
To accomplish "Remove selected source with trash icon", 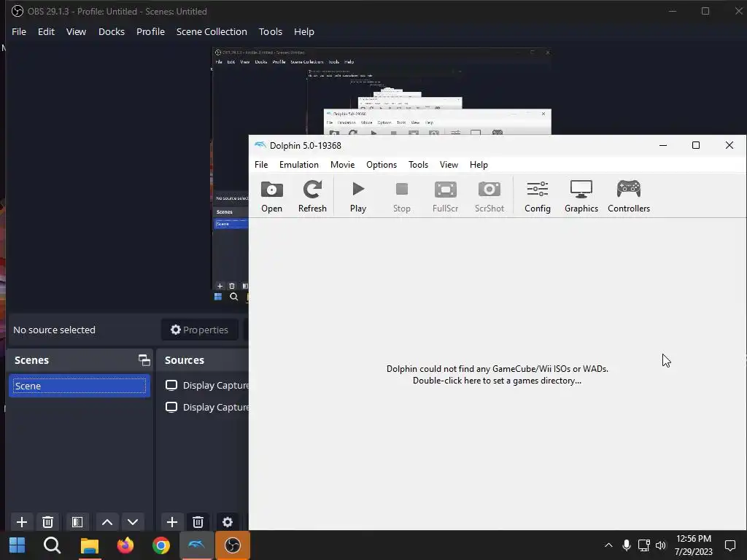I will (198, 522).
